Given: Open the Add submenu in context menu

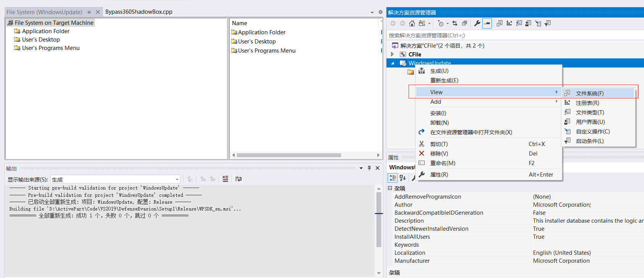Looking at the screenshot, I should pos(488,102).
